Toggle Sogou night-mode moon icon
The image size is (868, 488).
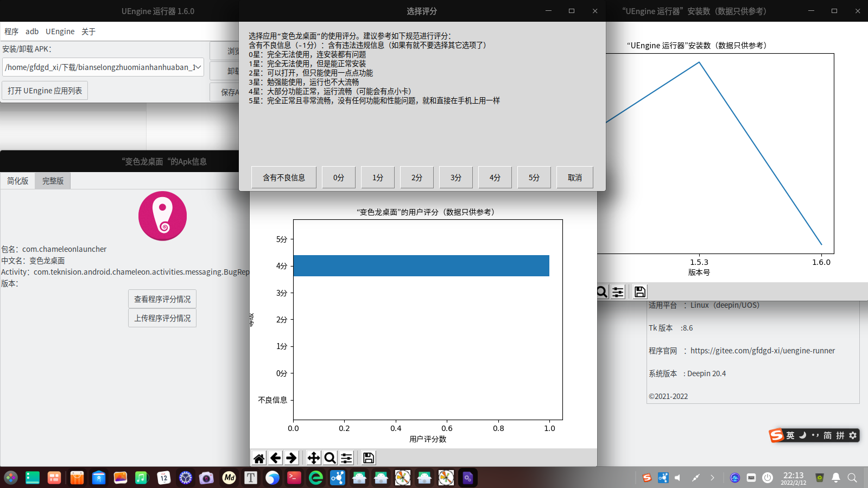[802, 435]
